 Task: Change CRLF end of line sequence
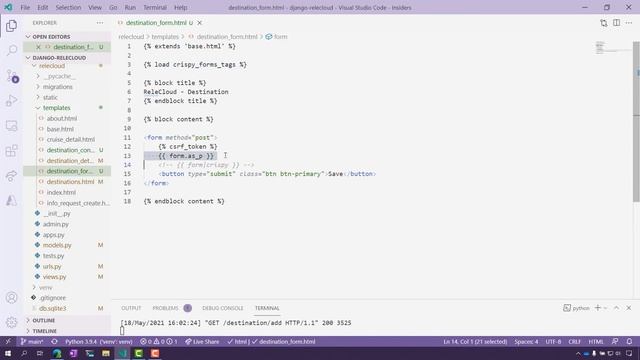click(x=574, y=341)
